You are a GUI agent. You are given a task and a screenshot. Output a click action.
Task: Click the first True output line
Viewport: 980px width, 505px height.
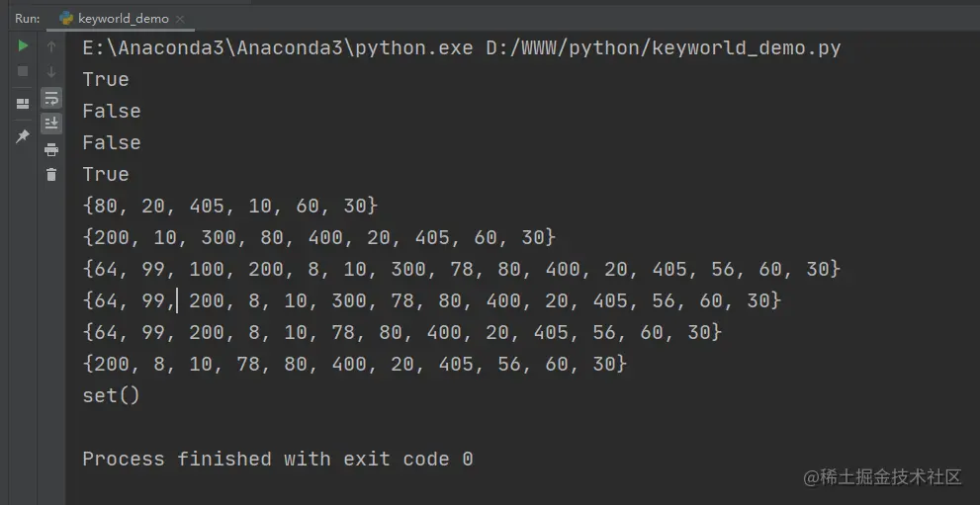tap(106, 79)
